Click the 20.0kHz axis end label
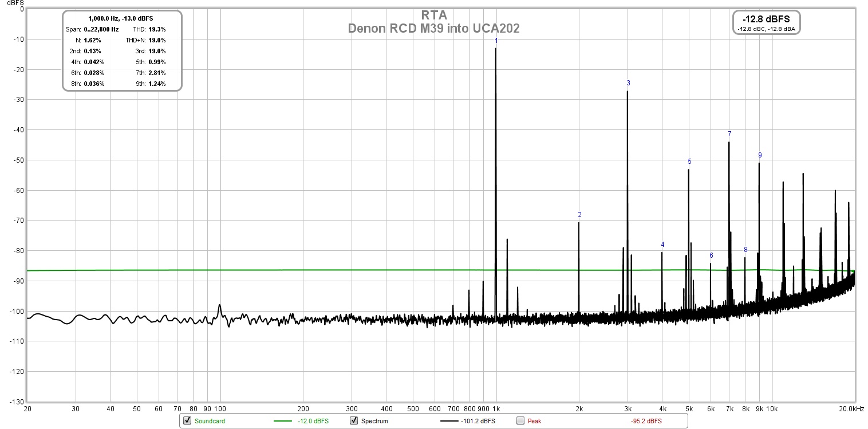This screenshot has height=429, width=868. (x=851, y=409)
